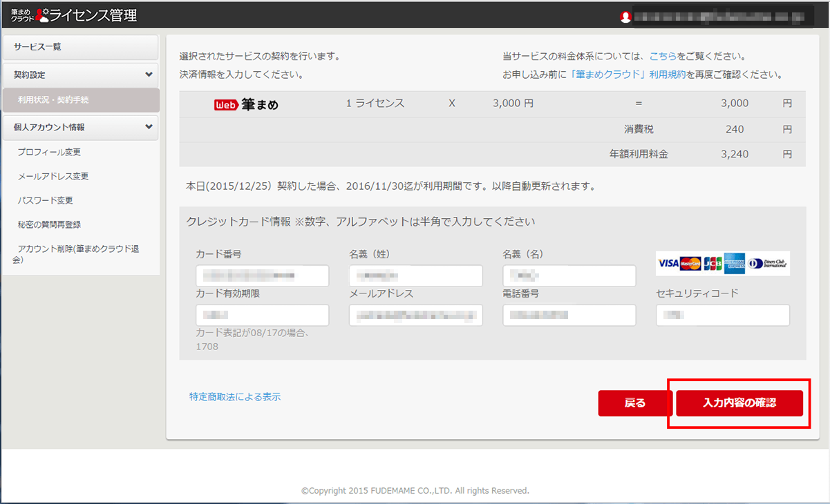Click the VISA card logo

click(x=668, y=263)
